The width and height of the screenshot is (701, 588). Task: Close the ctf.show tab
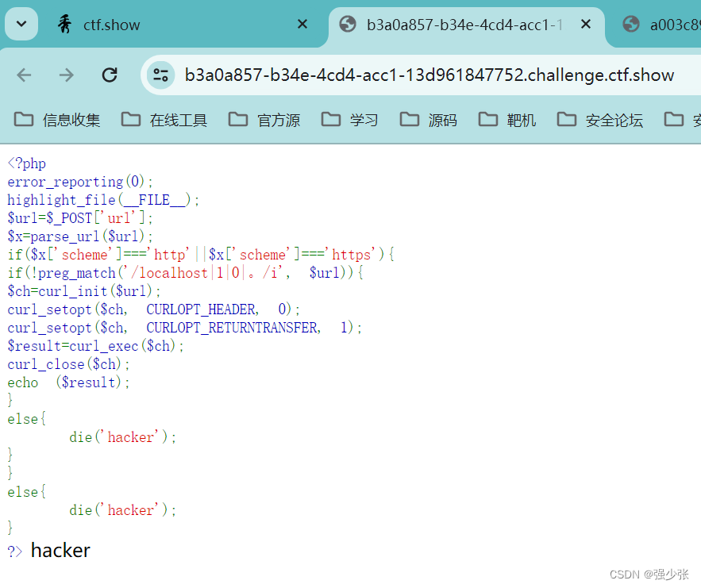click(x=302, y=24)
